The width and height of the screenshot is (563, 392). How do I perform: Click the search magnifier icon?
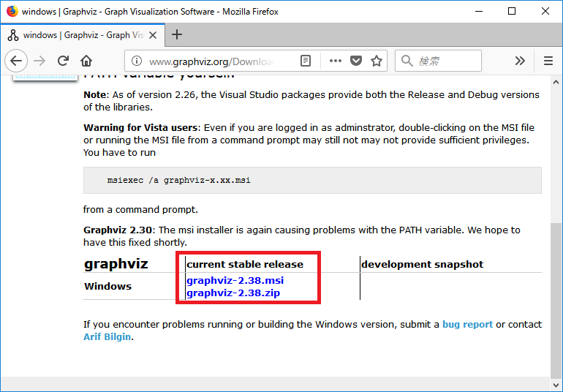(x=407, y=61)
